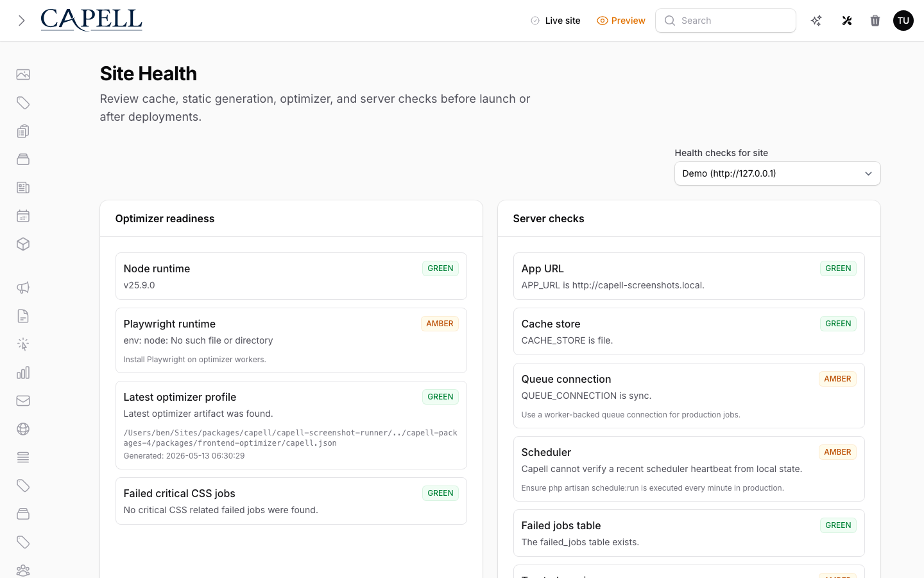Open the Live site link
Viewport: 924px width, 578px height.
(555, 21)
